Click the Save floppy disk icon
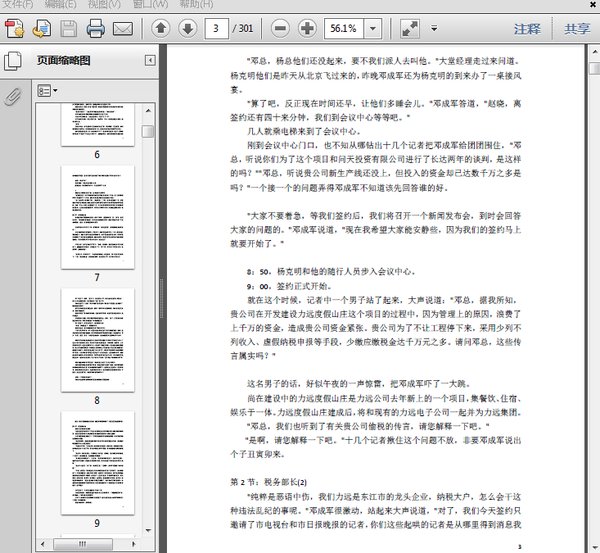Screen dimensions: 600x553 [69, 29]
